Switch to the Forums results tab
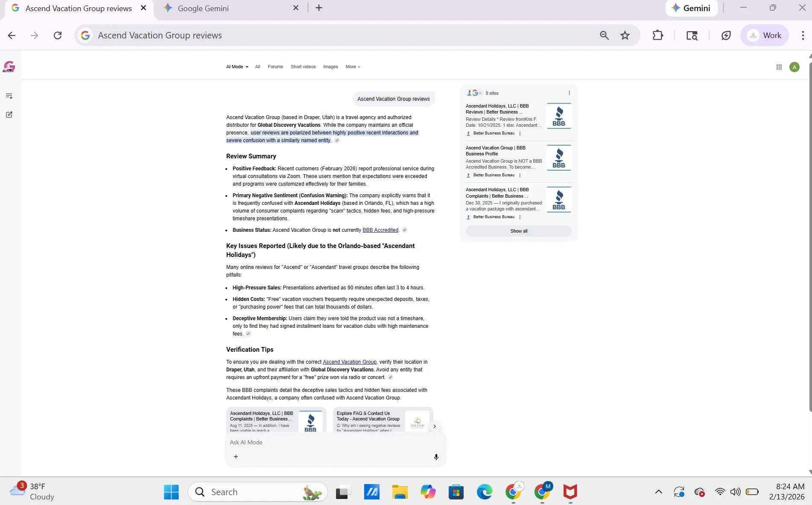 click(x=275, y=67)
